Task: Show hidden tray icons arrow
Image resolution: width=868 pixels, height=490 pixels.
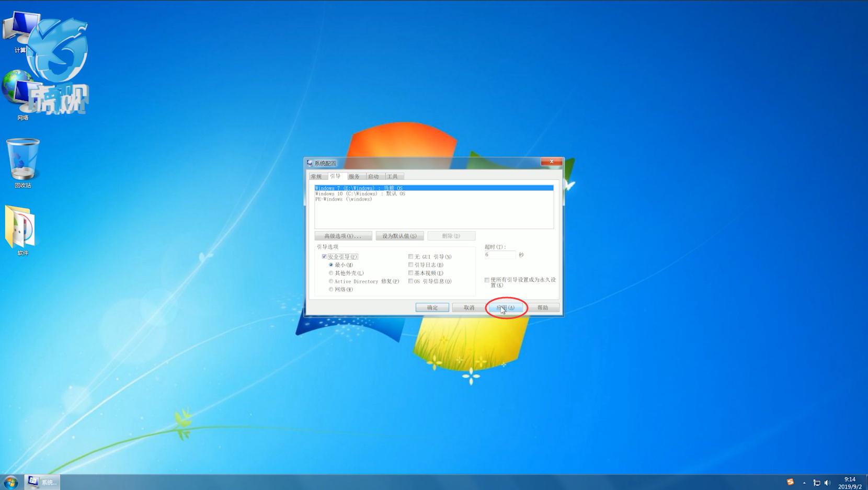Action: point(804,483)
